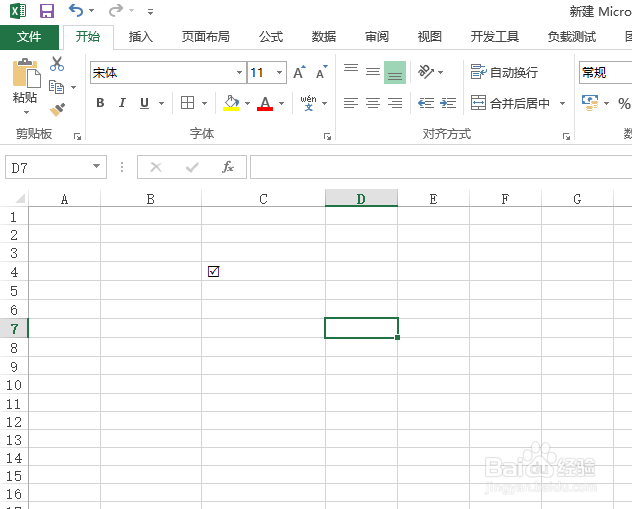Open the 数据 tab
632x509 pixels.
(x=324, y=37)
